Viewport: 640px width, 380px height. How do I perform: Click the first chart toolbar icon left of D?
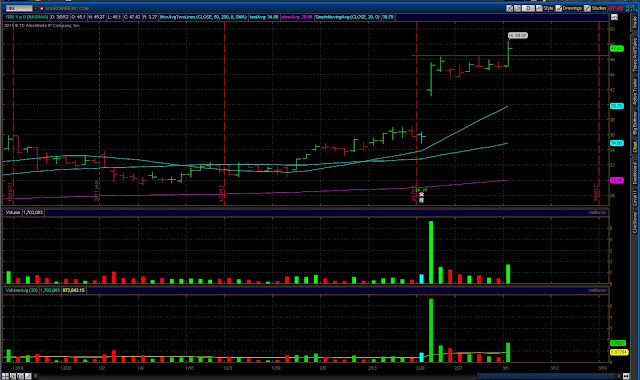click(510, 8)
